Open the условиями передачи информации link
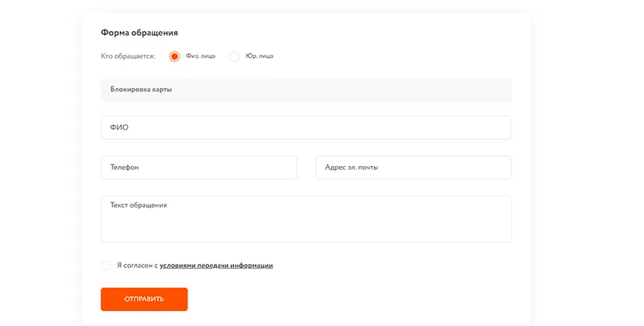Viewport: 644px width, 326px height. [216, 265]
